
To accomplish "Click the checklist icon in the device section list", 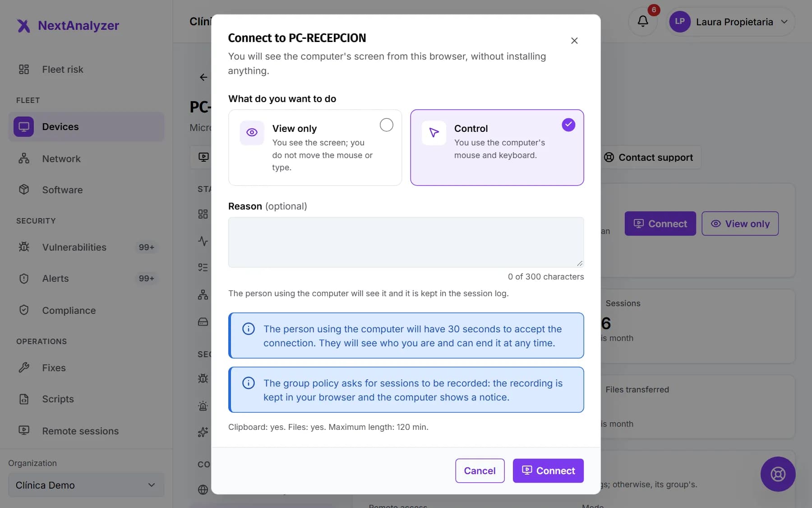I will [203, 267].
